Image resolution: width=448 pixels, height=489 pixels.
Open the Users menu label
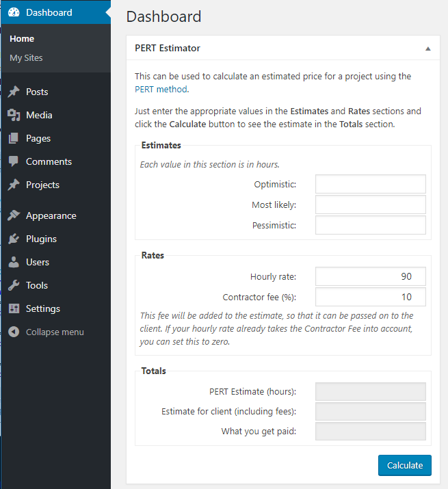pyautogui.click(x=38, y=262)
